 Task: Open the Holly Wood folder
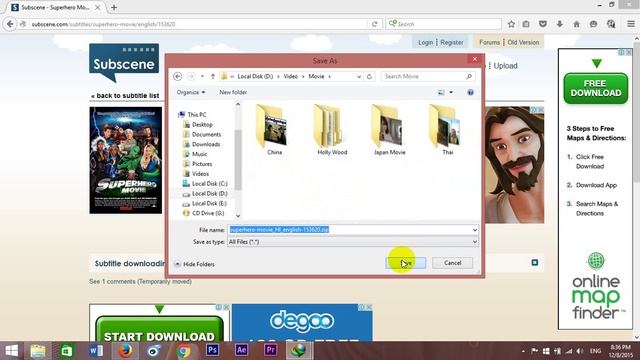(x=332, y=130)
